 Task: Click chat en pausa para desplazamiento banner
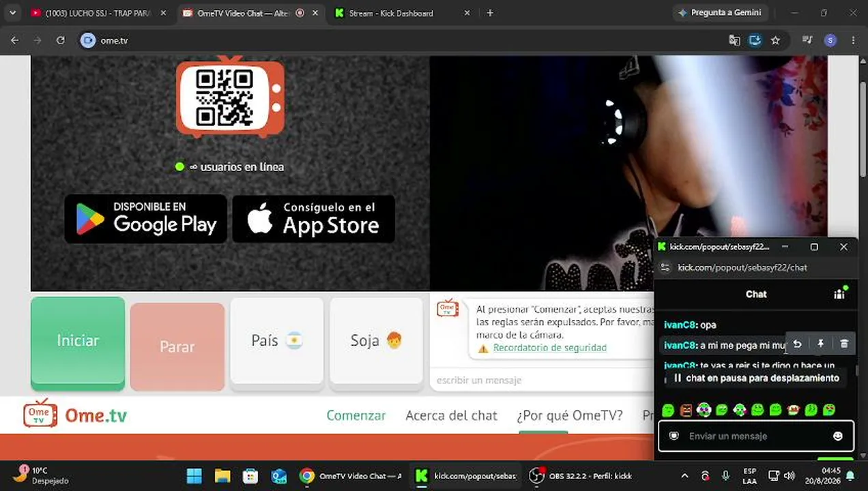pos(756,378)
